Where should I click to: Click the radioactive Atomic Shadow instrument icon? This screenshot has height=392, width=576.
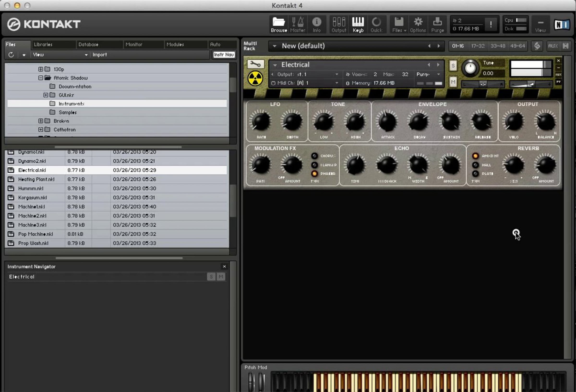pos(255,78)
